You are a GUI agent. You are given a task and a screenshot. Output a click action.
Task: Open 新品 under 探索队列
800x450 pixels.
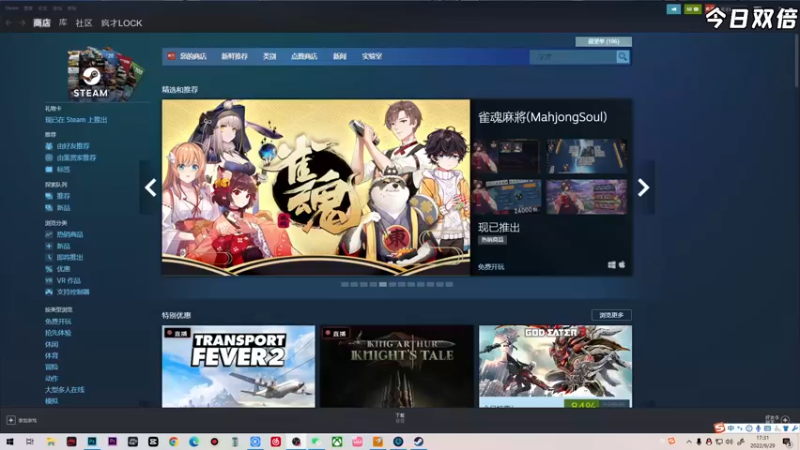(x=63, y=208)
